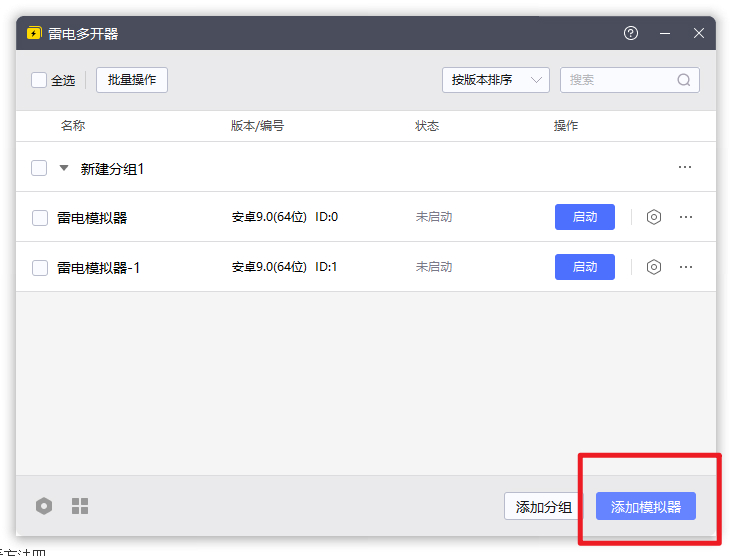The width and height of the screenshot is (736, 556).
Task: Click 安卓9.0(64位) ID:0 version text
Action: click(x=285, y=217)
